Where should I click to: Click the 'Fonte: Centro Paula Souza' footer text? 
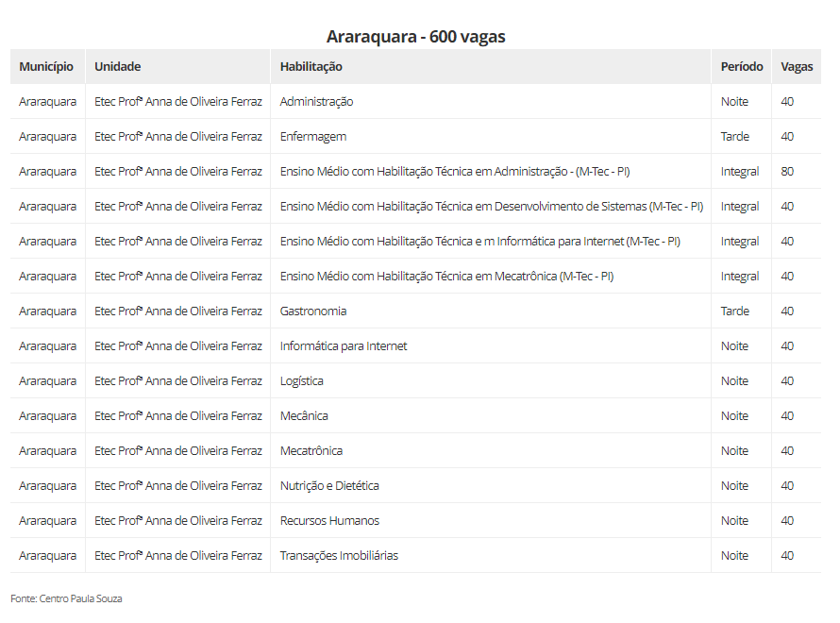66,598
